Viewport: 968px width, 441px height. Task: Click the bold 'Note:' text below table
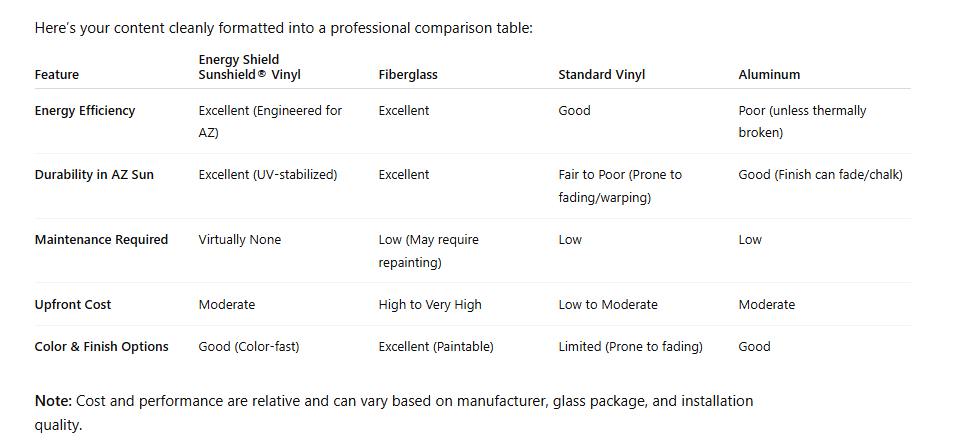pyautogui.click(x=52, y=401)
